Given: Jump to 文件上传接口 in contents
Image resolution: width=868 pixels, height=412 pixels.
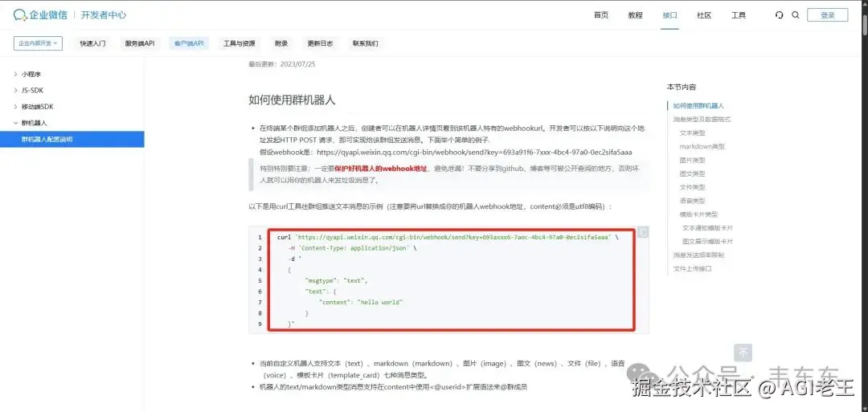Looking at the screenshot, I should pos(693,269).
